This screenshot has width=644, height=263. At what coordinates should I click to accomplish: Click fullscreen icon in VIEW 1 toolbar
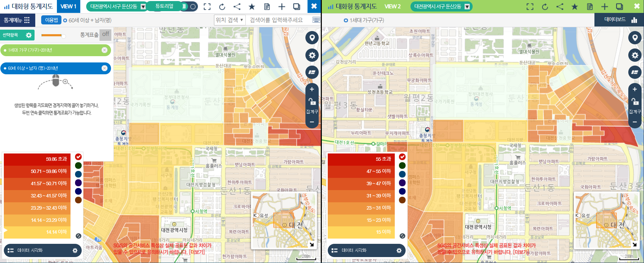tap(207, 7)
